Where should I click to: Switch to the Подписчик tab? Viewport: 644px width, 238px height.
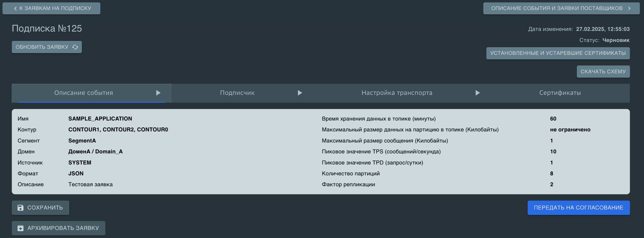click(x=237, y=93)
